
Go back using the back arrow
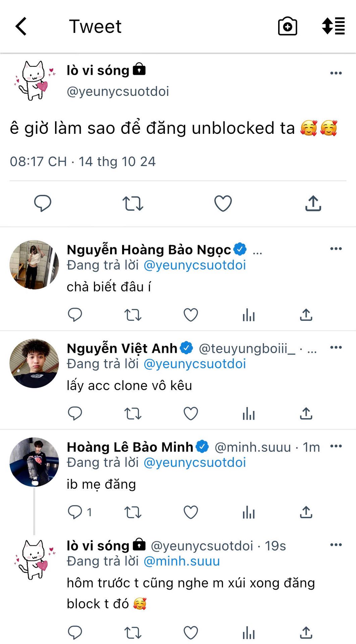(21, 26)
